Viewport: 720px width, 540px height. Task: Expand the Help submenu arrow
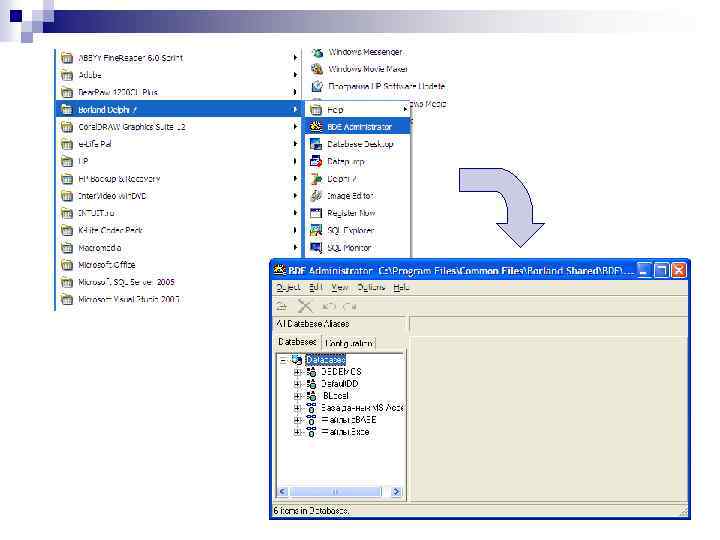click(x=405, y=110)
